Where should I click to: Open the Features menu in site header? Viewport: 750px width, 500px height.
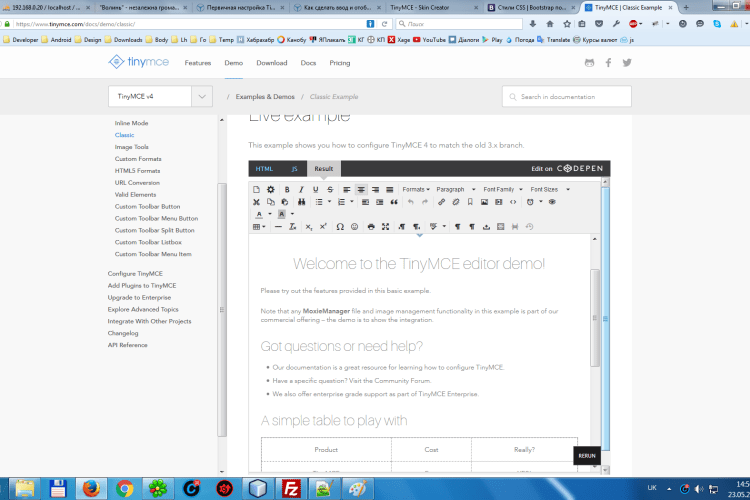pyautogui.click(x=198, y=63)
